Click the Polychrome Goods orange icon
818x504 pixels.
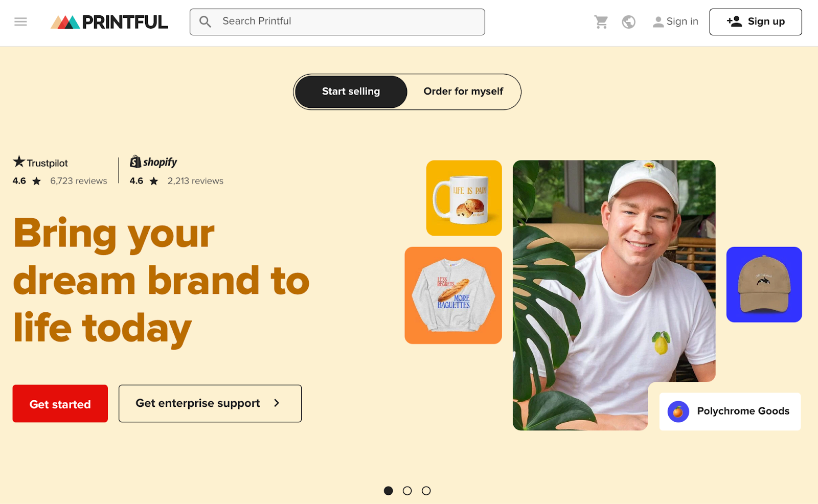[678, 411]
